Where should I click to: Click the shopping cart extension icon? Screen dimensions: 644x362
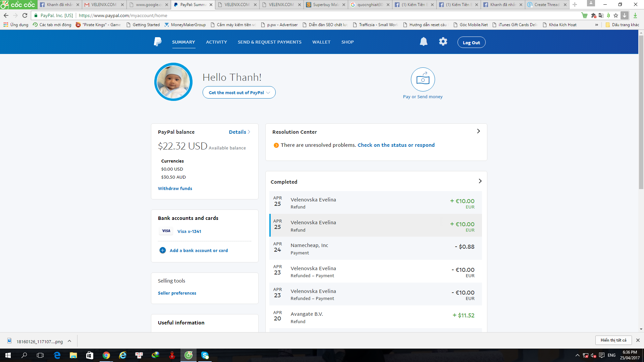584,15
